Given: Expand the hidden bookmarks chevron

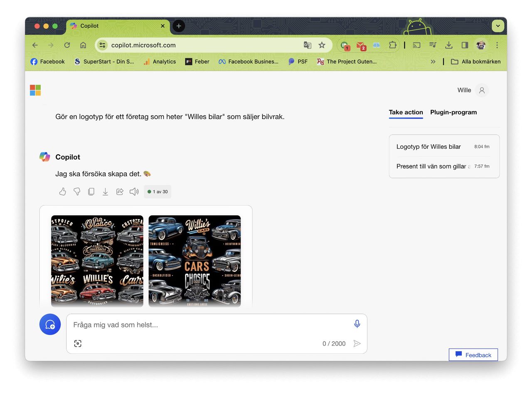Looking at the screenshot, I should tap(433, 62).
